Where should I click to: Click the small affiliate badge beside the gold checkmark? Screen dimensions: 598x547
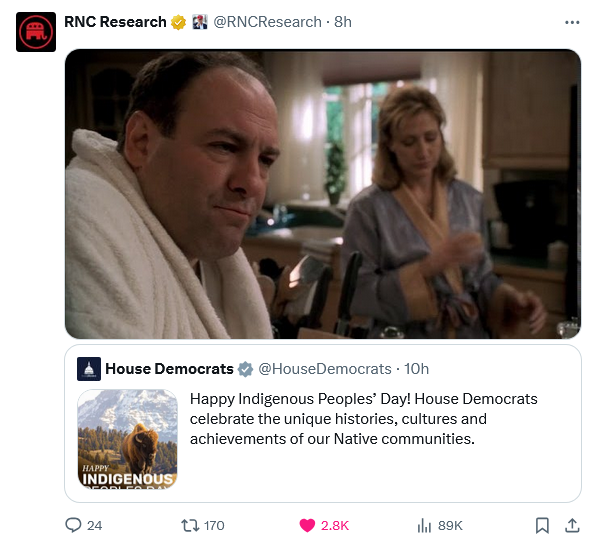point(199,22)
